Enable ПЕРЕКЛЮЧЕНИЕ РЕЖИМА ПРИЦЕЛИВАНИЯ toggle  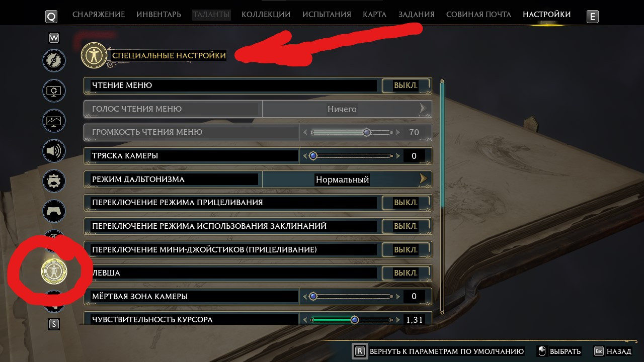tap(406, 203)
